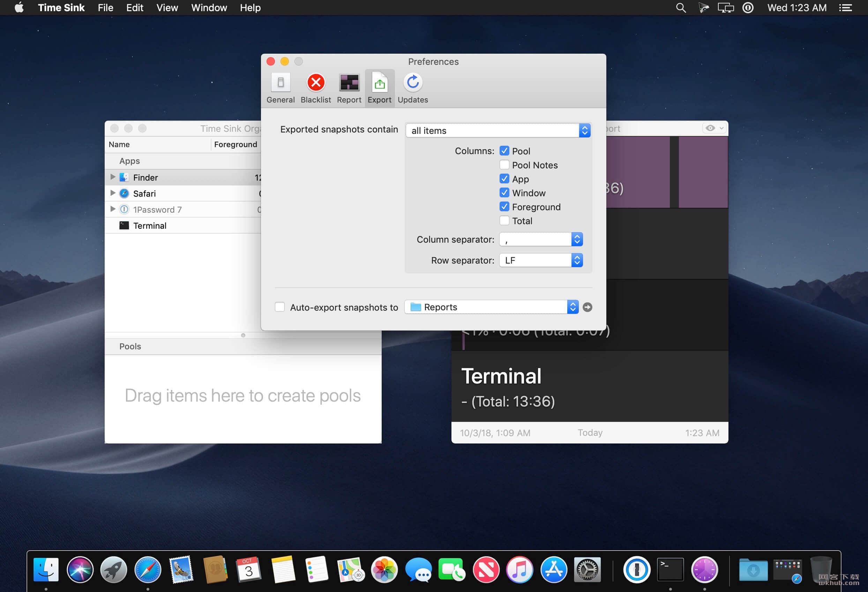Open iTunes music icon in Dock
This screenshot has height=592, width=868.
click(x=519, y=569)
